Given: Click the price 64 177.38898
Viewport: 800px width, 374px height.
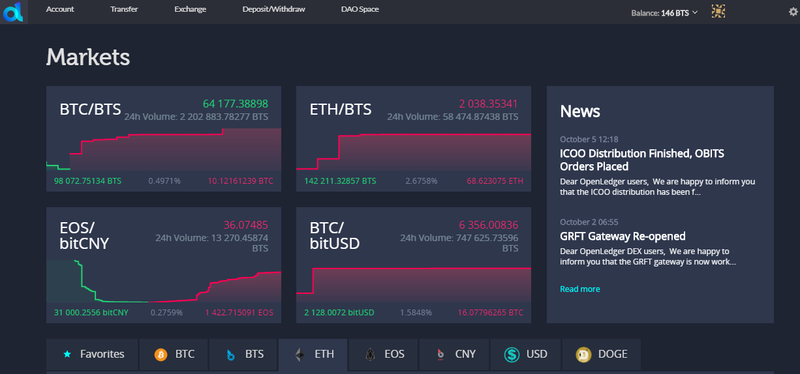Looking at the screenshot, I should [235, 104].
